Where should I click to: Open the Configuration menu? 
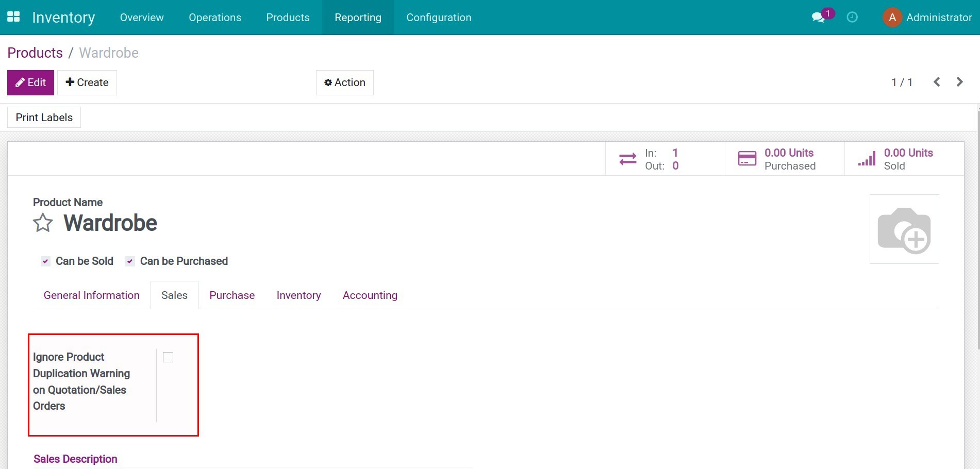pyautogui.click(x=439, y=18)
